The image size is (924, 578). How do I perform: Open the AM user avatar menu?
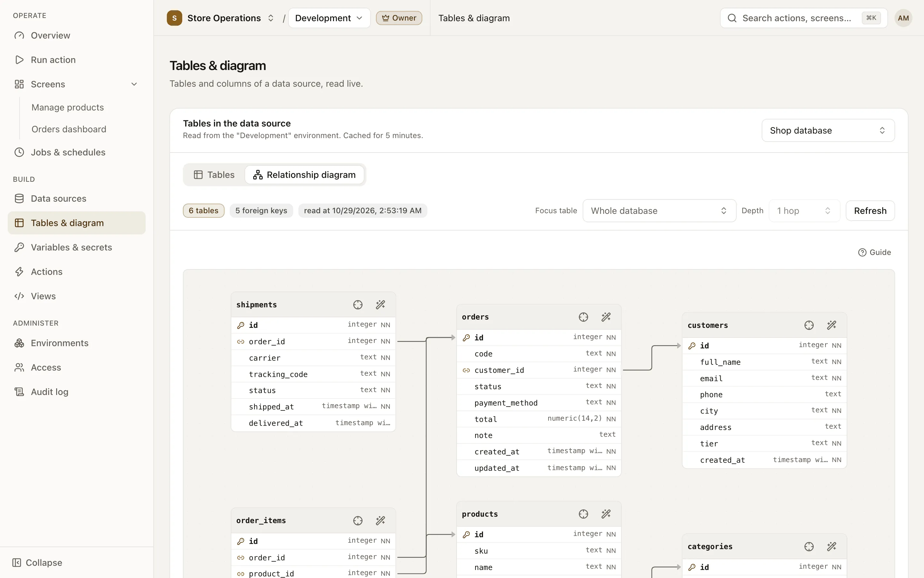[903, 18]
